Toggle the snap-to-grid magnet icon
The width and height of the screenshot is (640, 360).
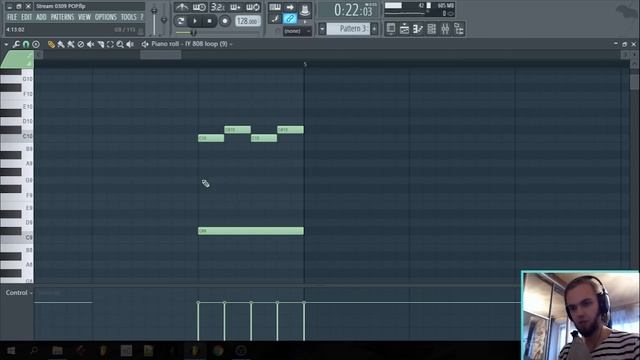pyautogui.click(x=26, y=44)
